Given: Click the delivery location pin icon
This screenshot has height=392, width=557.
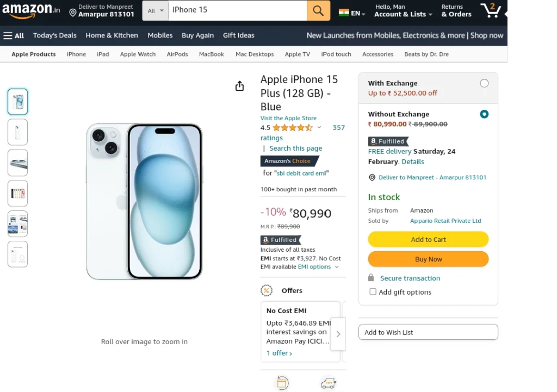Looking at the screenshot, I should (x=73, y=13).
